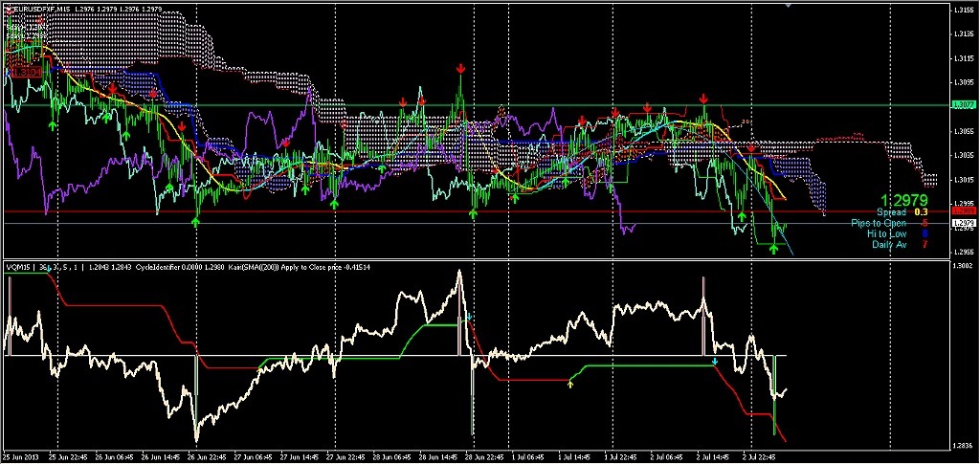
Task: Click the 1.3135 price axis label
Action: coord(963,35)
